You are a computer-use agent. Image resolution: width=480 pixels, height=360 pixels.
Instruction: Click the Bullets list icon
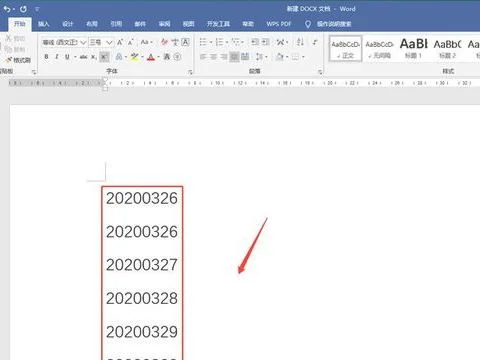click(x=203, y=42)
